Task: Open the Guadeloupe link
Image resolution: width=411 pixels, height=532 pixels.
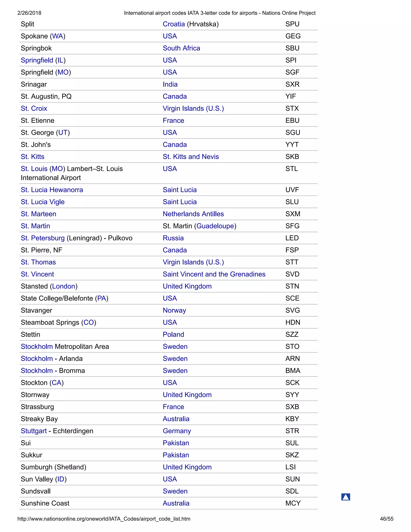Action: [215, 226]
